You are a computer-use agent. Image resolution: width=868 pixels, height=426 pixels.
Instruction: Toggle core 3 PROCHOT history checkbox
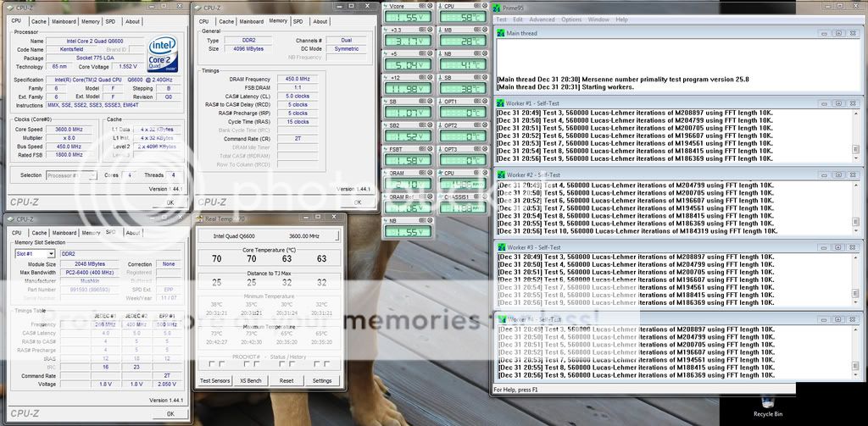(x=292, y=364)
